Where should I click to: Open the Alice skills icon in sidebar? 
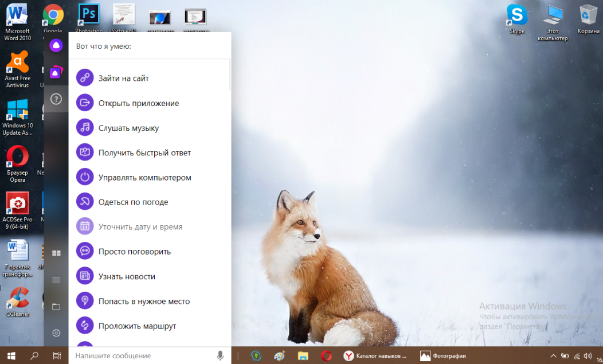click(x=56, y=72)
